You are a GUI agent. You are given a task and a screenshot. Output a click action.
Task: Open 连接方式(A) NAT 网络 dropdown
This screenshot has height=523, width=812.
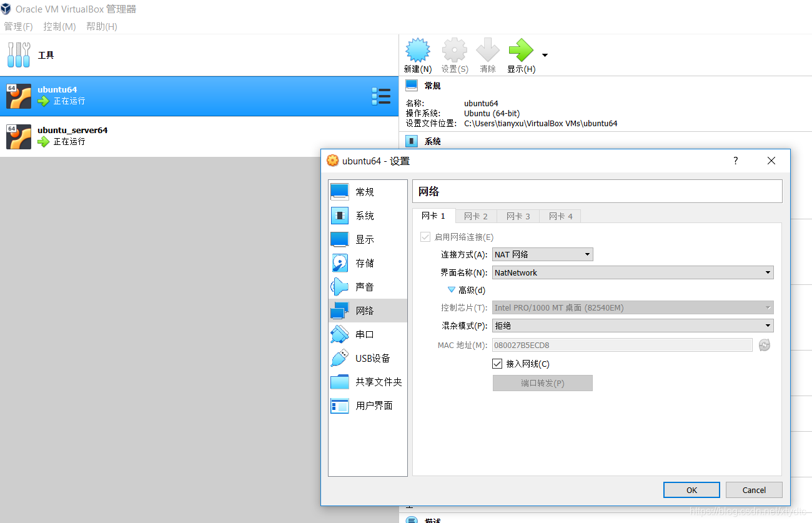(542, 254)
